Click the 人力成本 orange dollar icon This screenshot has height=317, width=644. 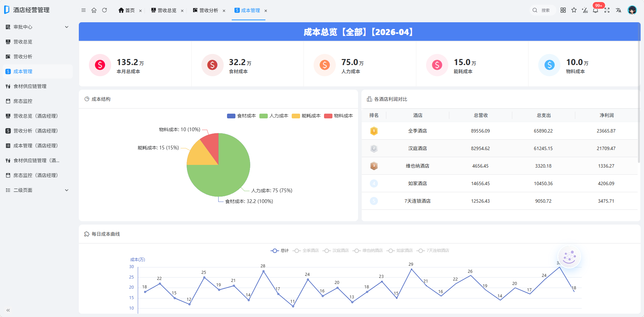(x=325, y=65)
